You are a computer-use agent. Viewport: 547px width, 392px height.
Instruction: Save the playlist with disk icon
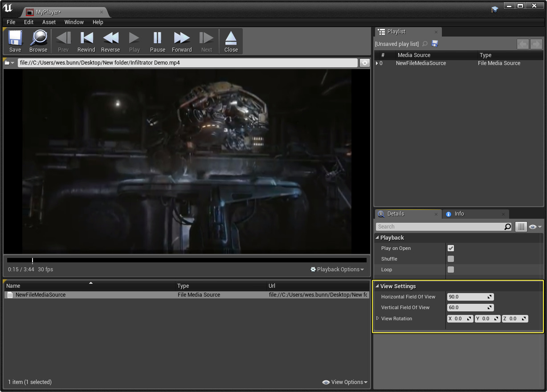pos(435,44)
